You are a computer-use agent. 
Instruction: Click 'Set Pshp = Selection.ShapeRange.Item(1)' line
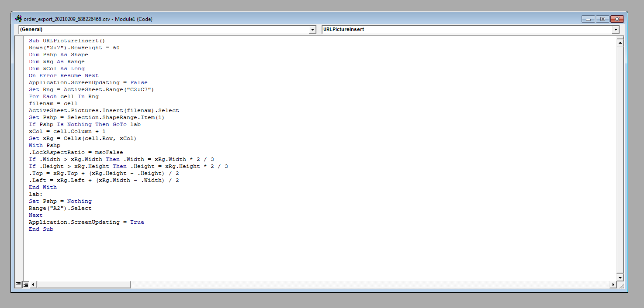point(97,117)
